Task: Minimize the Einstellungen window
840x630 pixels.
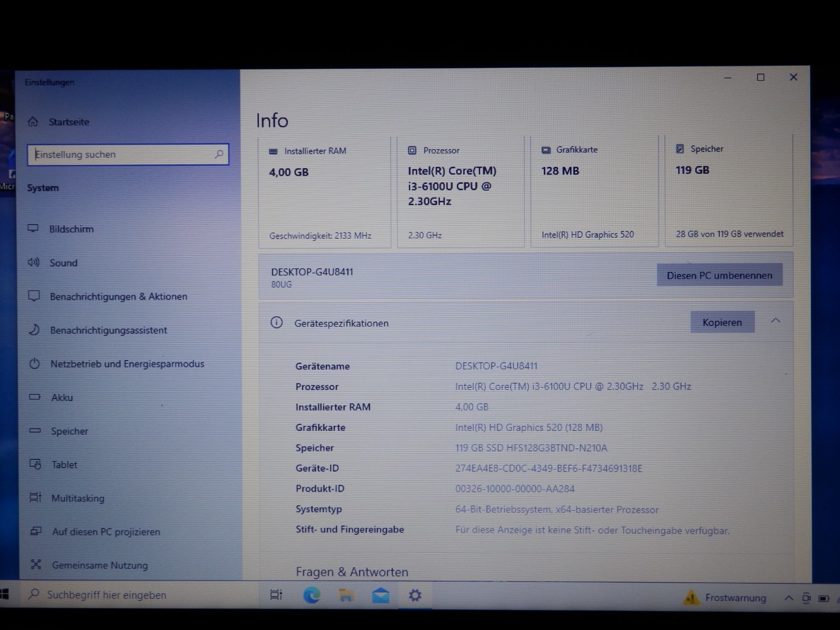Action: coord(728,78)
